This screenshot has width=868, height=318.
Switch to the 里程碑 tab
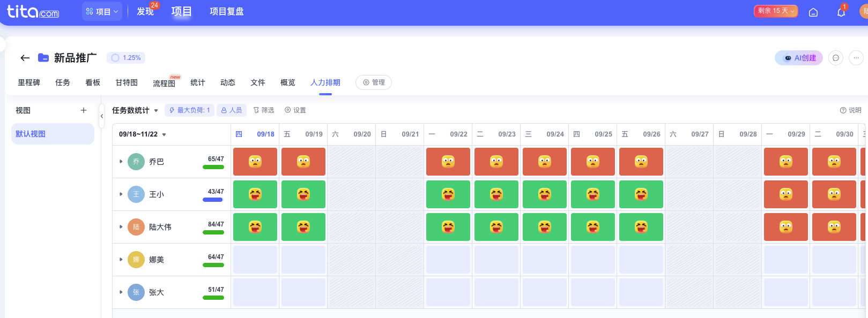coord(29,82)
